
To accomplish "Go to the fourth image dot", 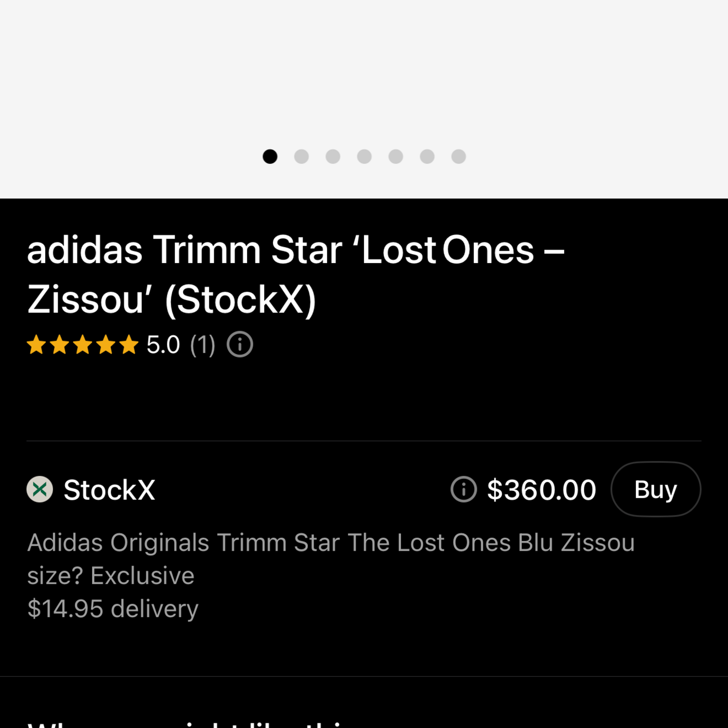I will 365,157.
